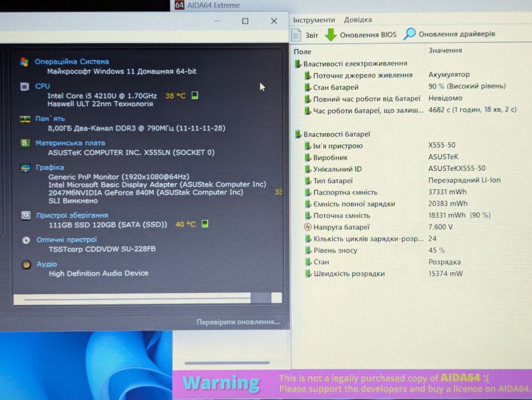Click battery icon beside Ємність повної зарядки
The height and width of the screenshot is (400, 532).
[x=307, y=204]
